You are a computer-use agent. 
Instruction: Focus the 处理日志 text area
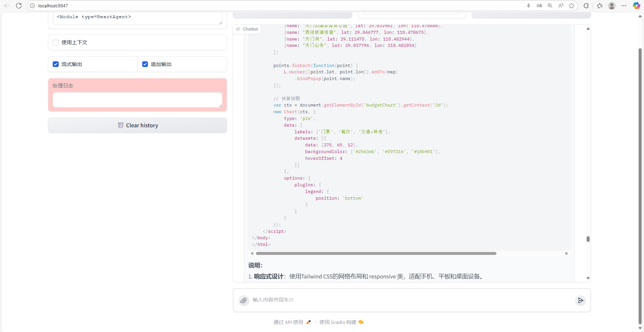click(138, 100)
